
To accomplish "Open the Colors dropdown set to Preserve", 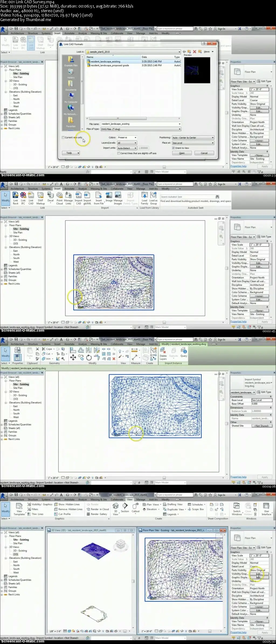I will click(x=127, y=138).
